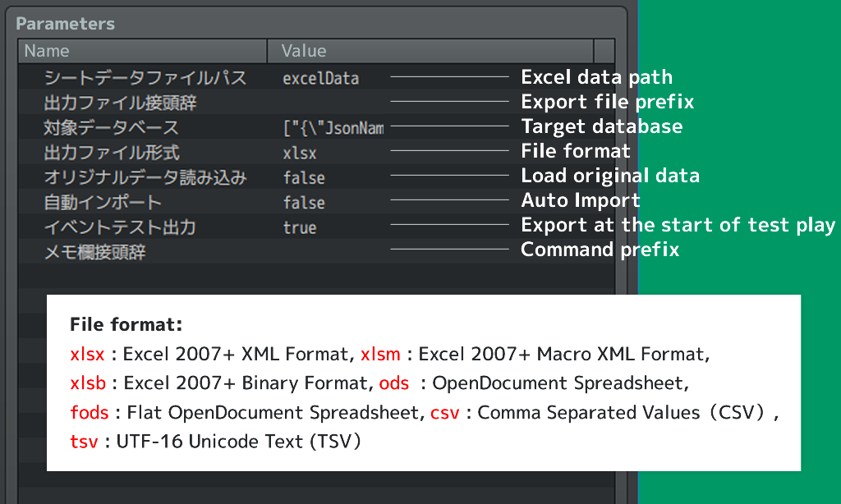This screenshot has height=504, width=841.
Task: Select the 出力ファイル形式 parameter name
Action: click(x=112, y=153)
